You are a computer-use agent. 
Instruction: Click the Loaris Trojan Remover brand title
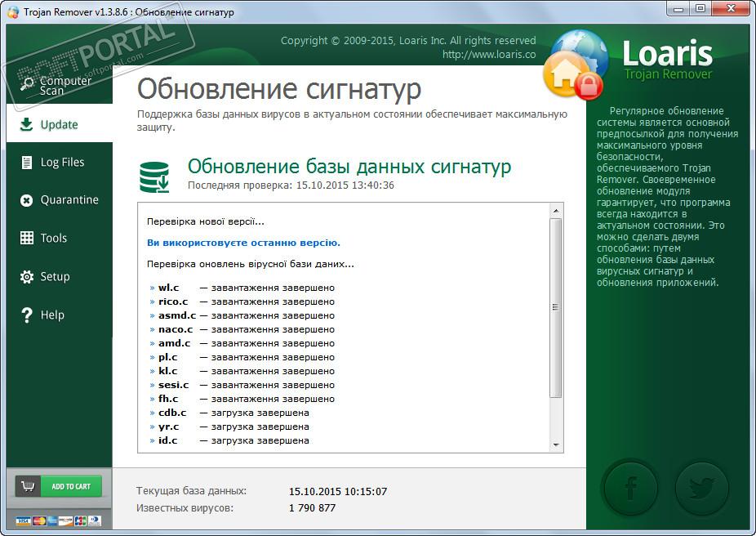click(667, 60)
